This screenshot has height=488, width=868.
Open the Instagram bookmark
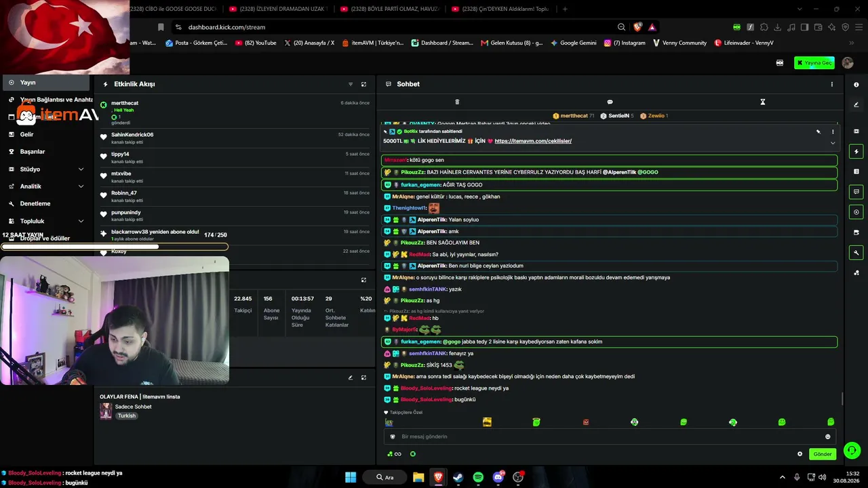point(625,43)
